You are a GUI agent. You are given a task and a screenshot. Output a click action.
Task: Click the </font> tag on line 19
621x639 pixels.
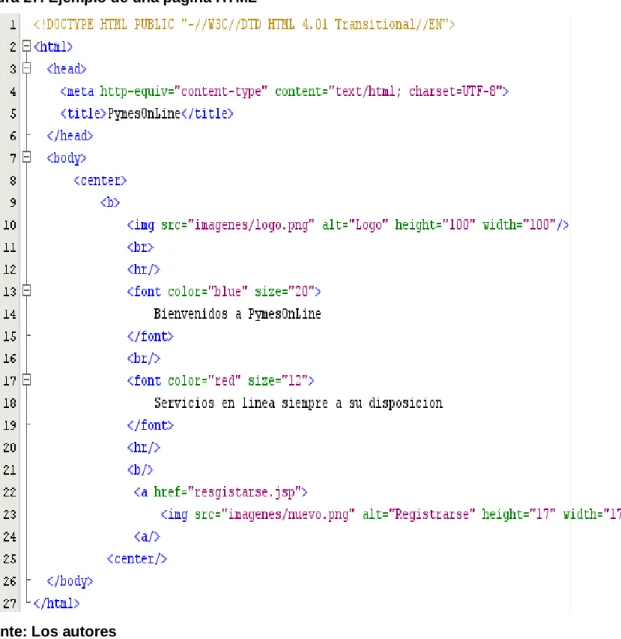[x=150, y=425]
